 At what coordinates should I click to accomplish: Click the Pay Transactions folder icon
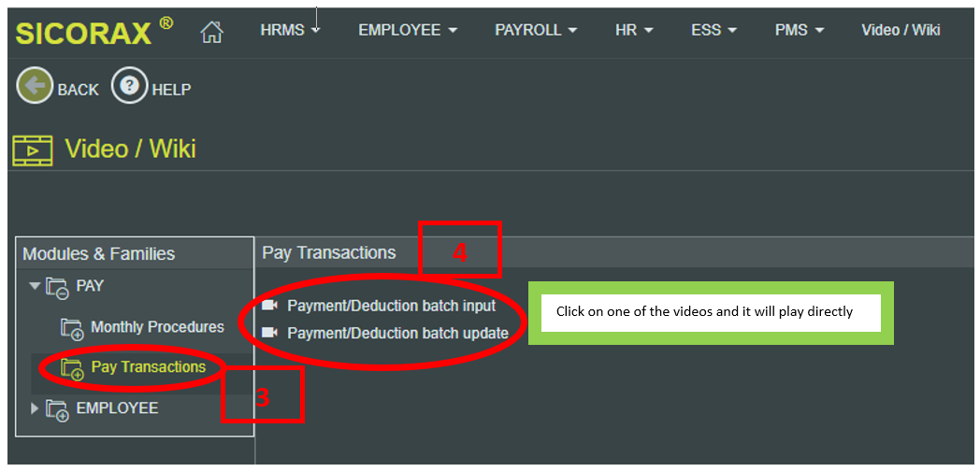click(73, 368)
